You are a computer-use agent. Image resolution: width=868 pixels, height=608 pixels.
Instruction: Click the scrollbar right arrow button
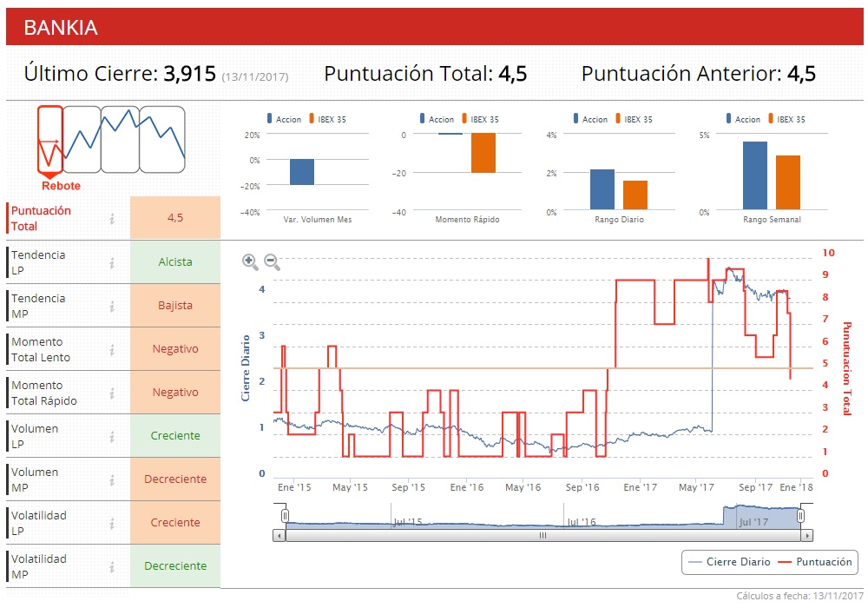(807, 535)
